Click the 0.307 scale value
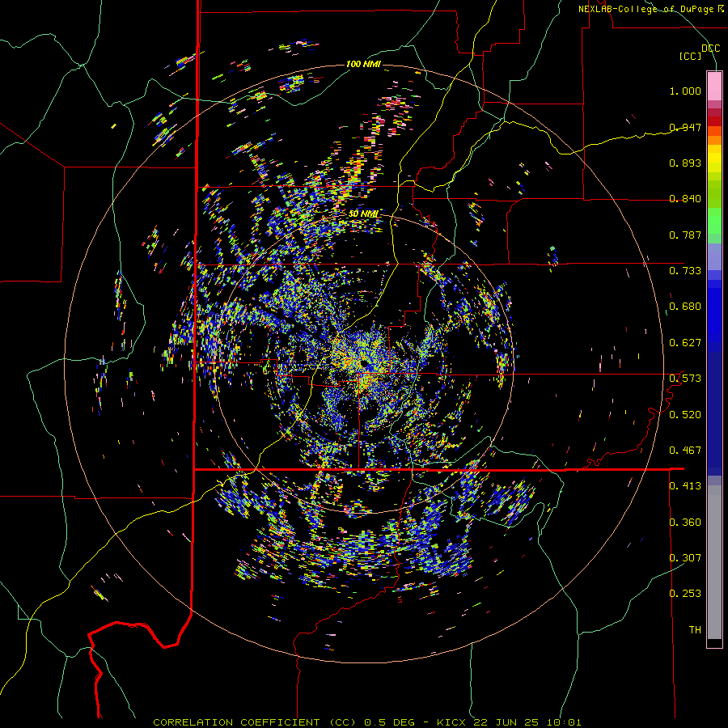This screenshot has width=728, height=728. pyautogui.click(x=685, y=558)
